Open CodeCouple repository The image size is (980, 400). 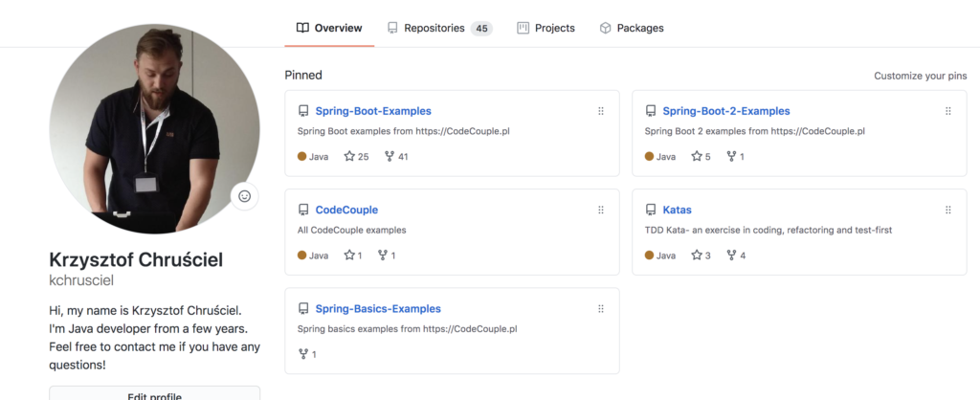[x=346, y=210]
